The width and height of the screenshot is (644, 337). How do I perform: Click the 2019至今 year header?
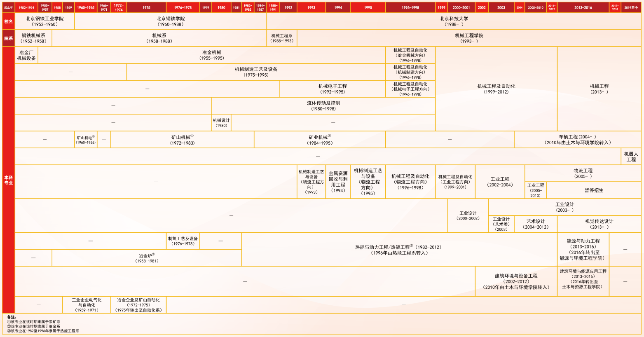(x=632, y=7)
